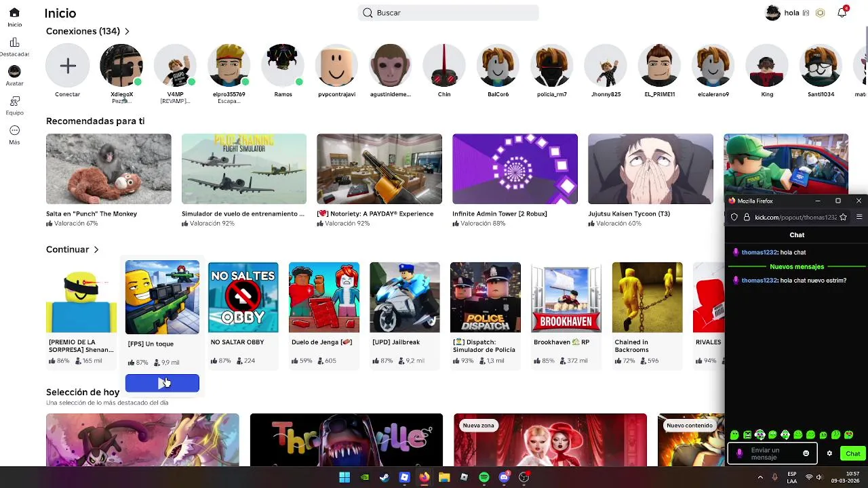Viewport: 868px width, 488px height.
Task: Open the Inicio sidebar home icon
Action: [14, 13]
